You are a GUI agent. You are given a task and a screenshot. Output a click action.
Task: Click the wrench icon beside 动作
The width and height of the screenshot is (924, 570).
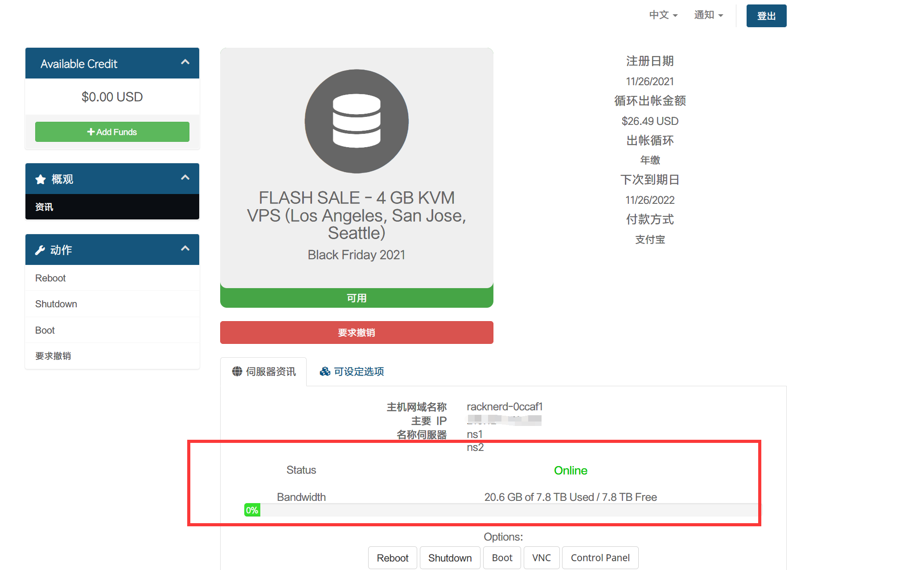click(40, 250)
